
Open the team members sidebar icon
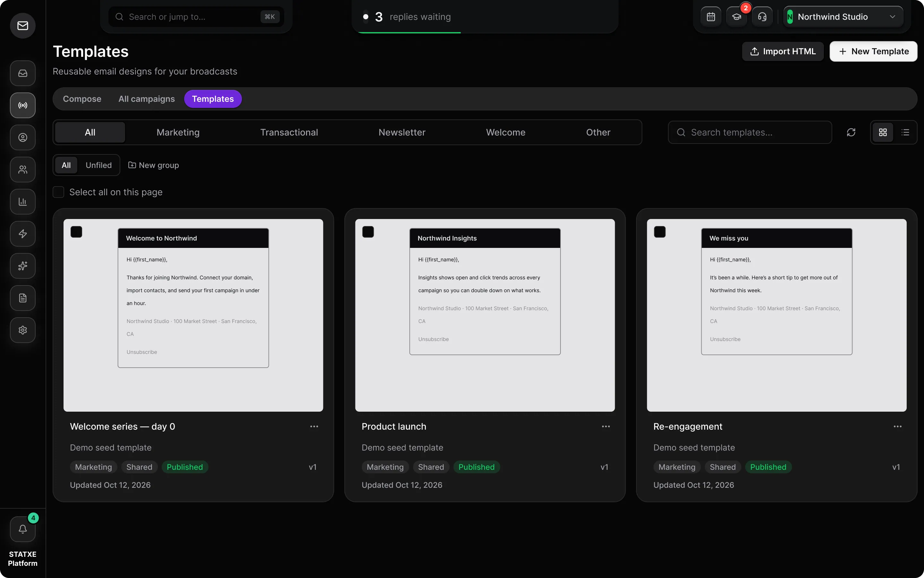(x=23, y=170)
